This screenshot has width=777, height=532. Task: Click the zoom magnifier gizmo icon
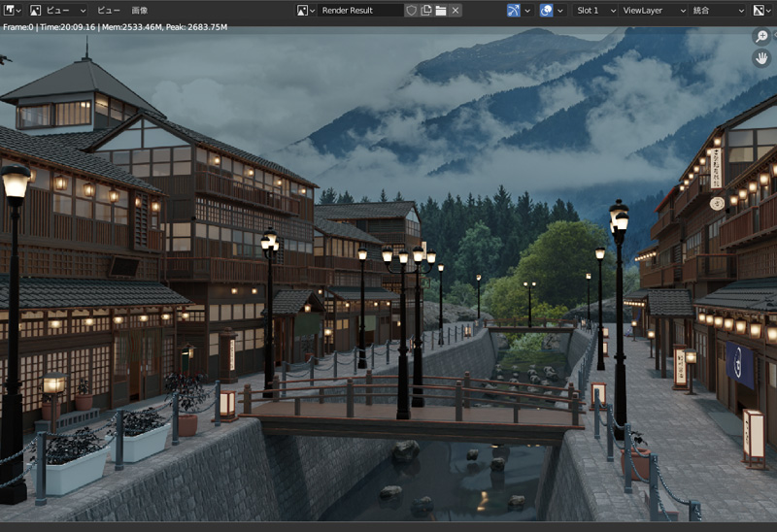pyautogui.click(x=761, y=36)
